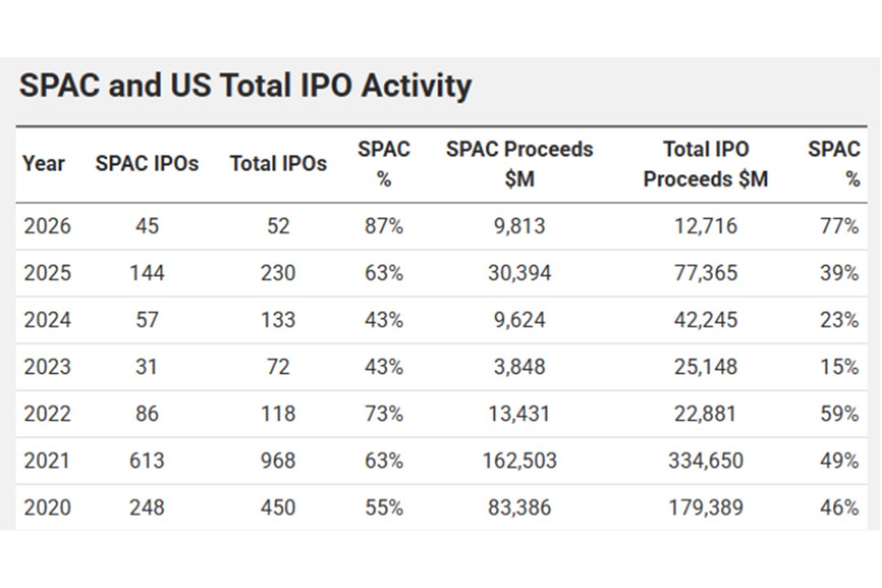Click the 77% proceeds percentage cell
882x588 pixels.
pos(840,226)
